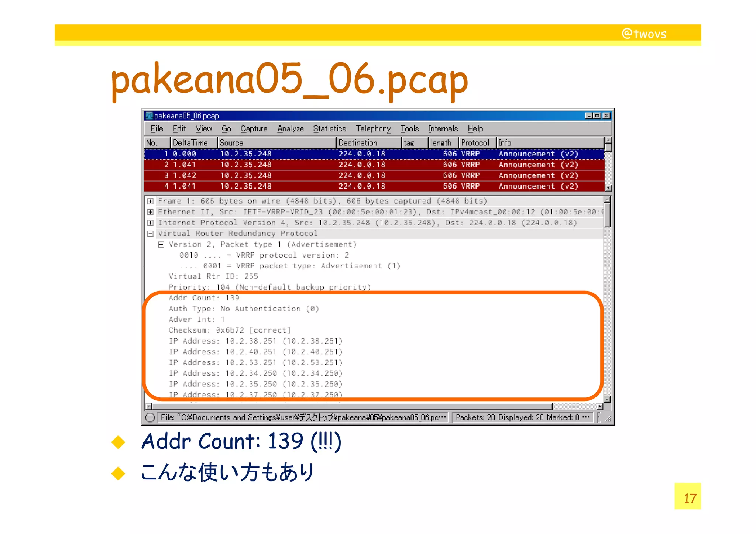This screenshot has height=534, width=756.
Task: Open the Tools menu
Action: 410,129
